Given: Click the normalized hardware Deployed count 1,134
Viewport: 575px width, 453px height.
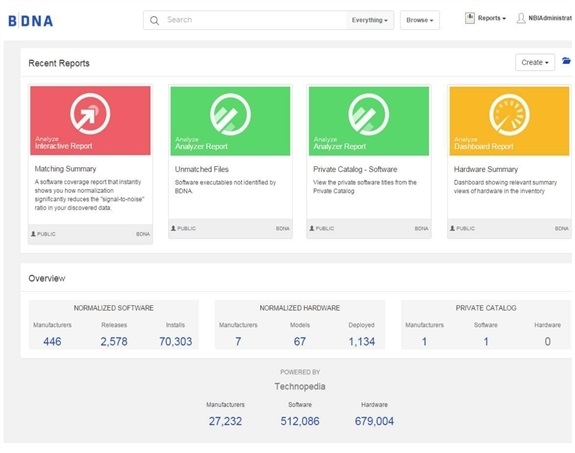Looking at the screenshot, I should point(362,341).
